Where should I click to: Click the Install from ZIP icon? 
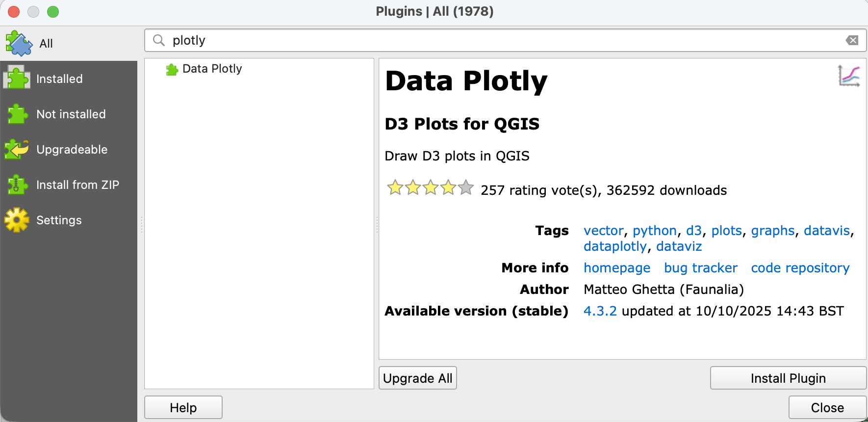18,185
